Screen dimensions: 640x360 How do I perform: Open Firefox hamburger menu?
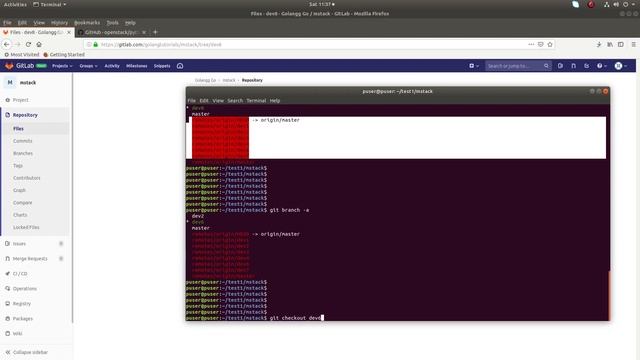[633, 44]
